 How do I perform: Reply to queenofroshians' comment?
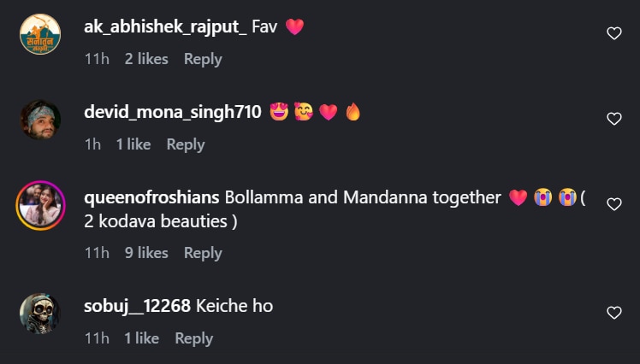click(203, 253)
